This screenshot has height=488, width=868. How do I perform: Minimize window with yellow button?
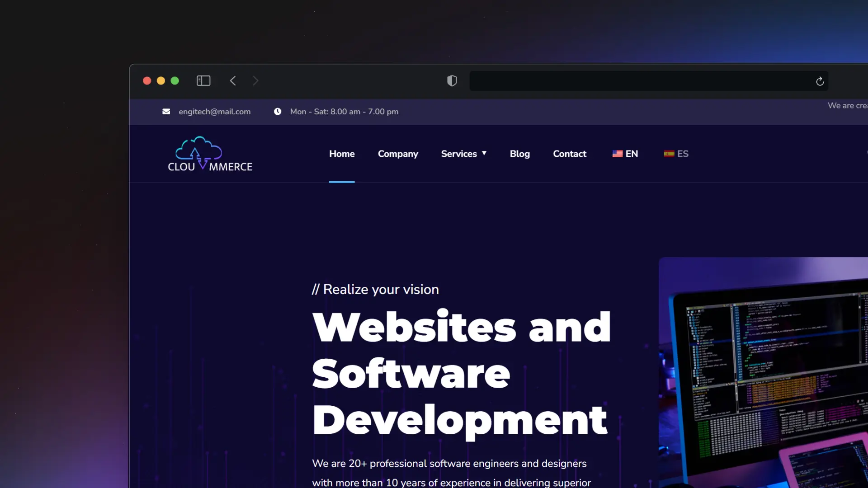161,81
